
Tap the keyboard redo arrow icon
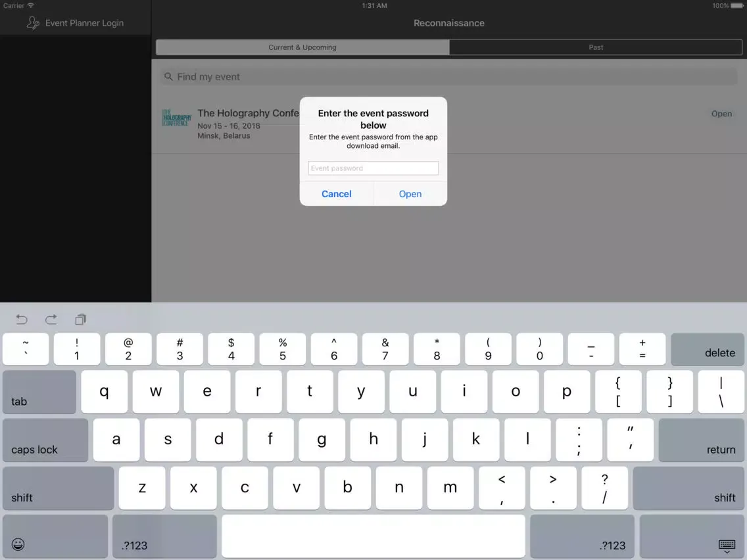click(x=51, y=319)
